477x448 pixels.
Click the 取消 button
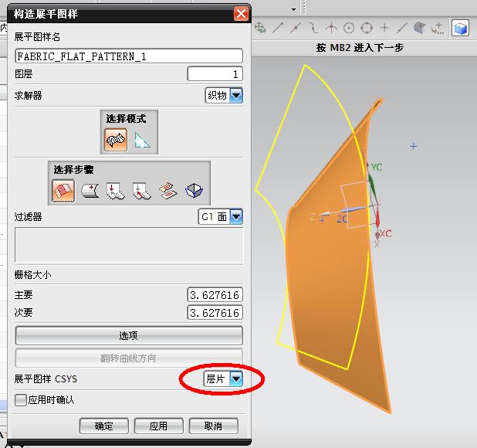[213, 426]
